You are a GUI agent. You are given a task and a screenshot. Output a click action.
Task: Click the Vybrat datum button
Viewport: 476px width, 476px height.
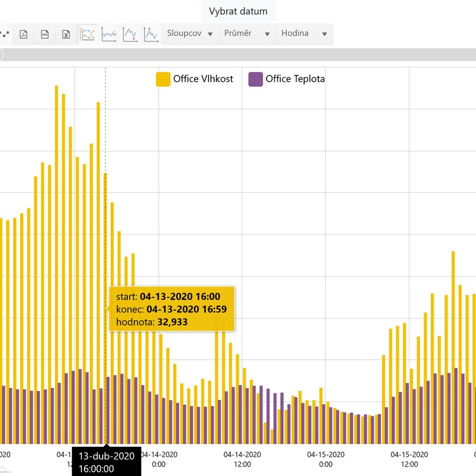238,11
